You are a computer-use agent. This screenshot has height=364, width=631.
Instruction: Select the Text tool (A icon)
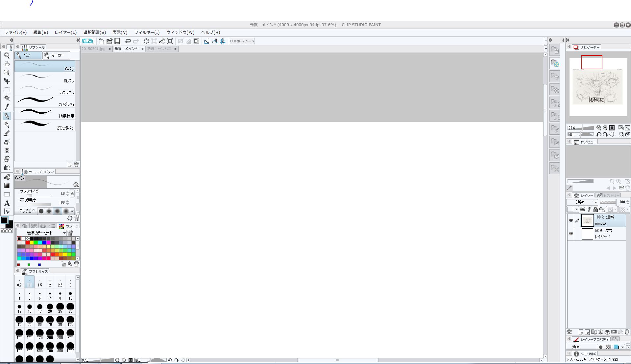click(x=7, y=203)
